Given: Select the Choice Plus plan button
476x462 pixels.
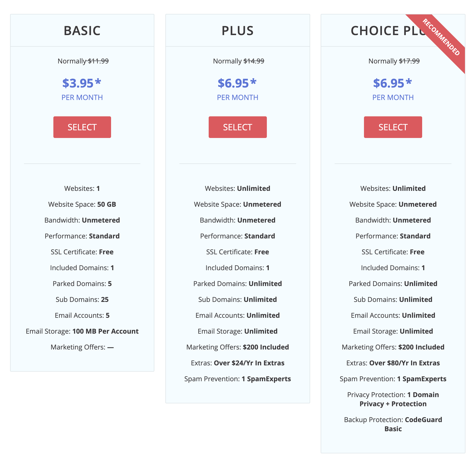Looking at the screenshot, I should pos(393,127).
